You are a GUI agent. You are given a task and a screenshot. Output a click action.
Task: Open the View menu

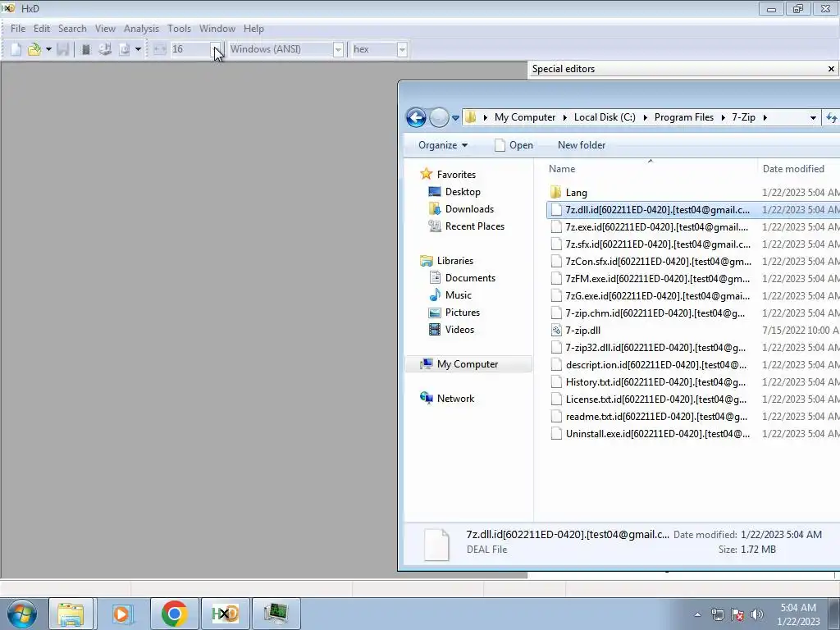pyautogui.click(x=105, y=29)
